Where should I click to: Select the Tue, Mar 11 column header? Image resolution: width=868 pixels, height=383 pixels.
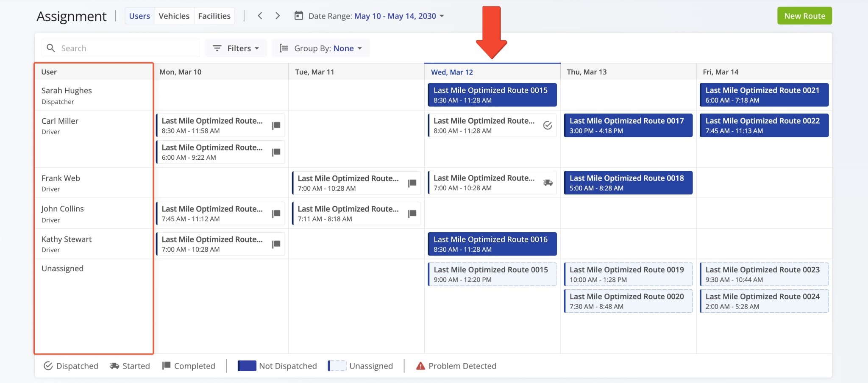[356, 72]
